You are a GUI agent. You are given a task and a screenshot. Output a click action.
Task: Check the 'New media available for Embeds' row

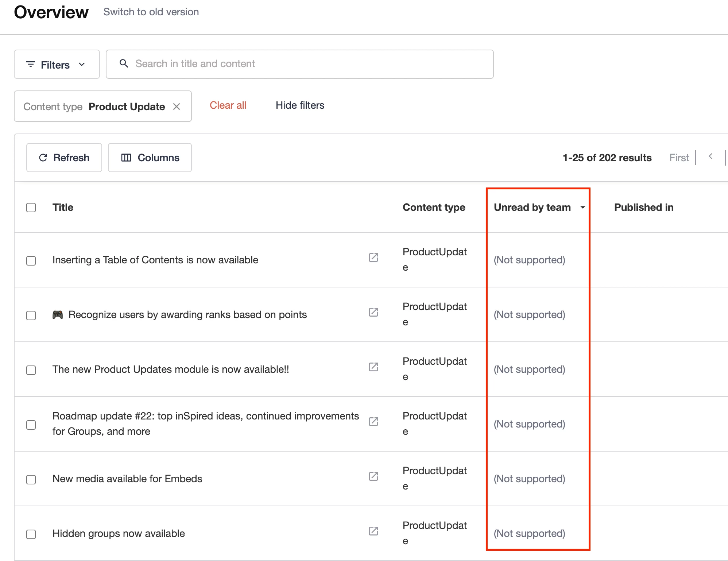click(x=31, y=480)
